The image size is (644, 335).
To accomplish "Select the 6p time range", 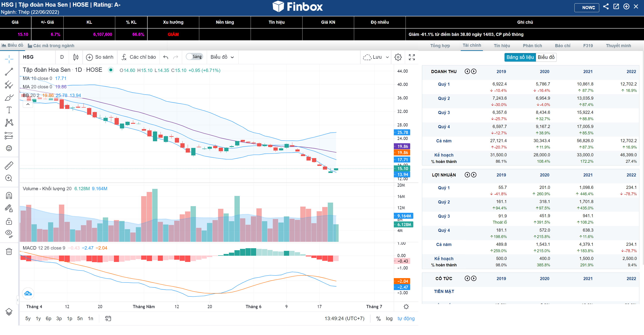I will pyautogui.click(x=48, y=319).
